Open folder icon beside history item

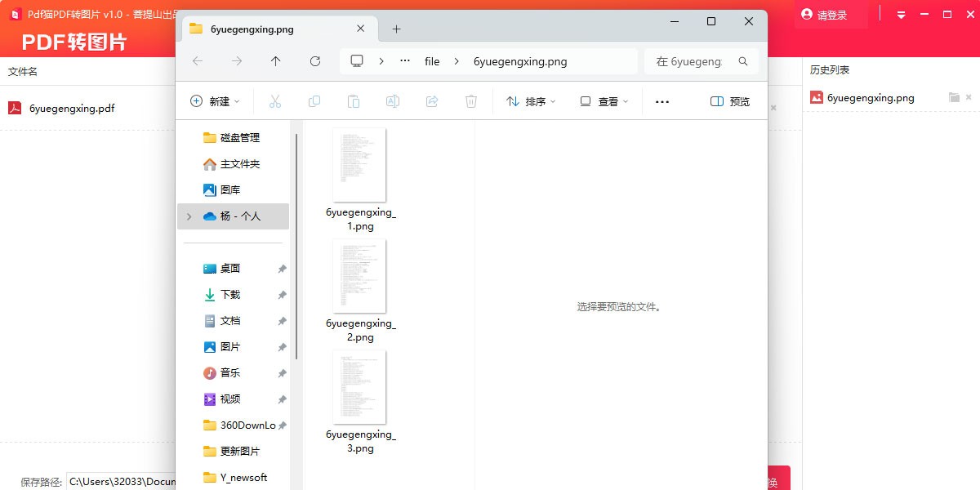[x=954, y=97]
